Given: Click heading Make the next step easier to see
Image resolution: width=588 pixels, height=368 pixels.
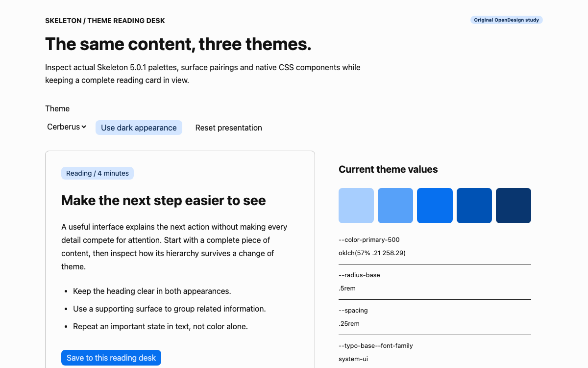Looking at the screenshot, I should coord(164,200).
